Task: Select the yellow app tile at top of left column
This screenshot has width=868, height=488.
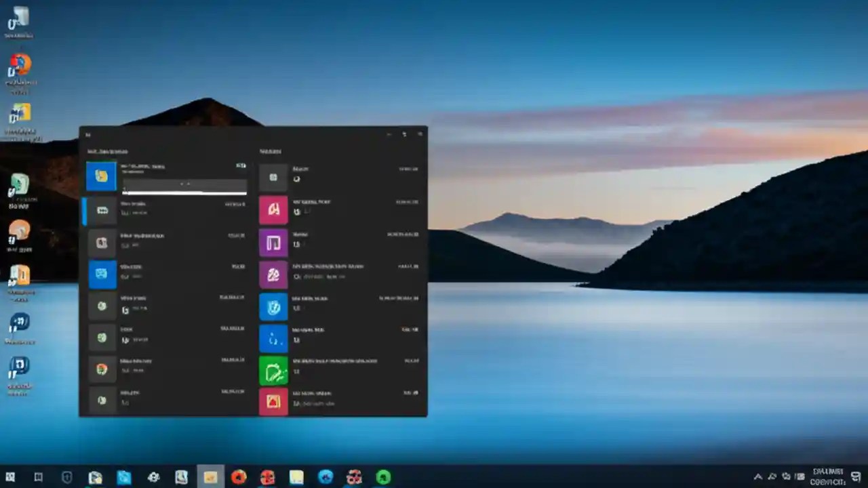Action: pos(102,176)
